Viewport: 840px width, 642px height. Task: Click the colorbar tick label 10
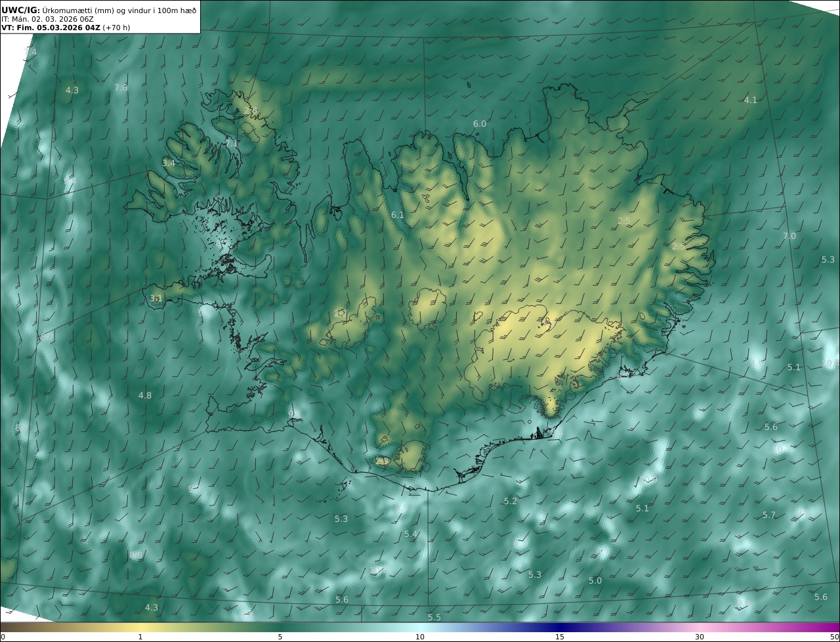420,637
